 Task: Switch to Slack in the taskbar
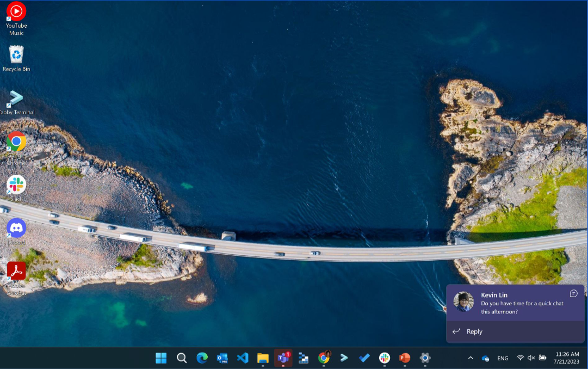coord(385,358)
